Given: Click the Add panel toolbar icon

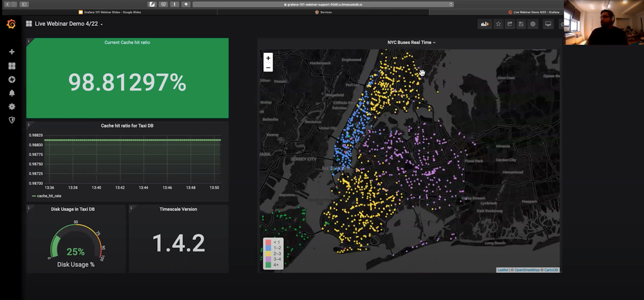Looking at the screenshot, I should (x=484, y=24).
